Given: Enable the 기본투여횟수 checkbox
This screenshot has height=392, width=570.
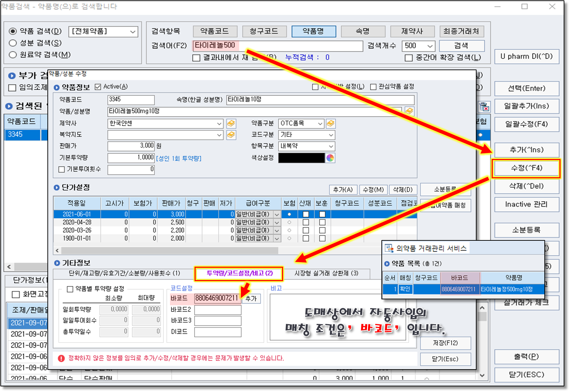Looking at the screenshot, I should (62, 170).
